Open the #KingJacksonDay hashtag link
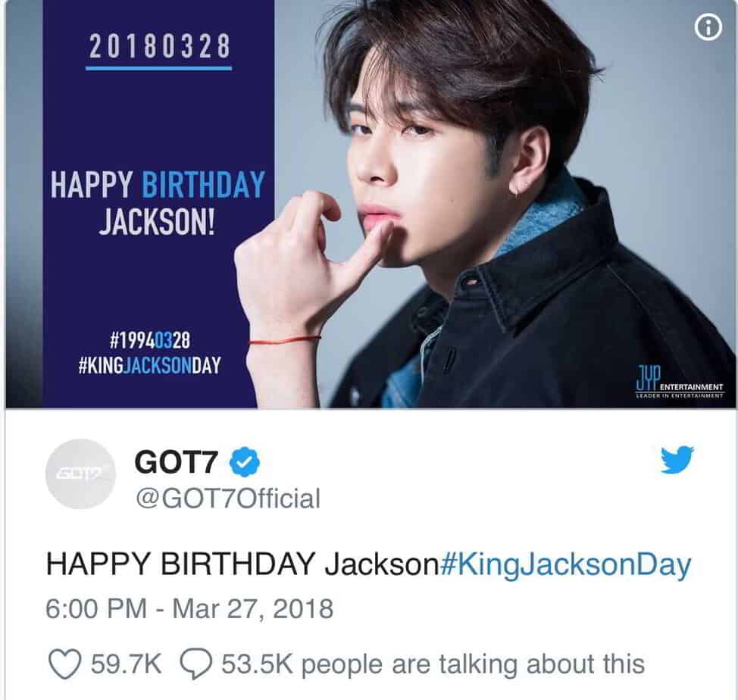738x700 pixels. pyautogui.click(x=565, y=564)
